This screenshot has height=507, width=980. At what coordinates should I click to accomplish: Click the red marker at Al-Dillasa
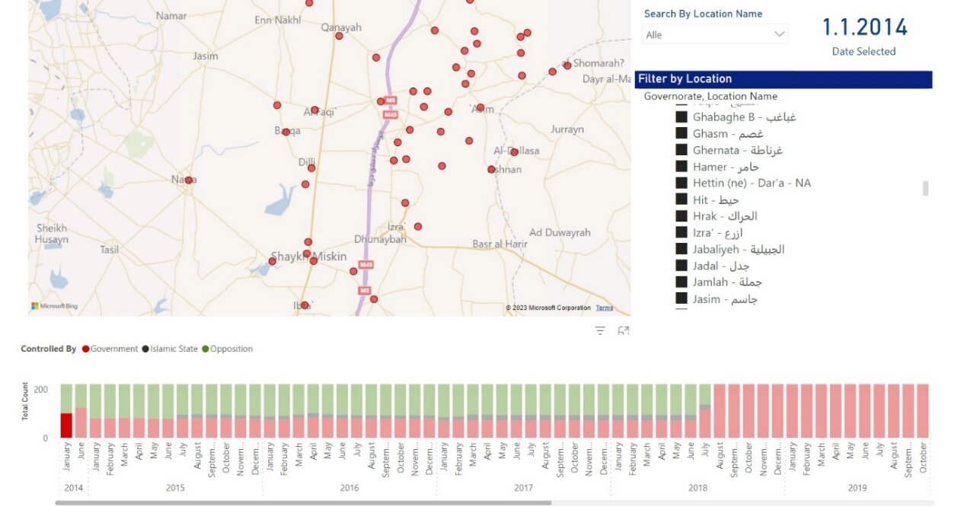(x=514, y=152)
